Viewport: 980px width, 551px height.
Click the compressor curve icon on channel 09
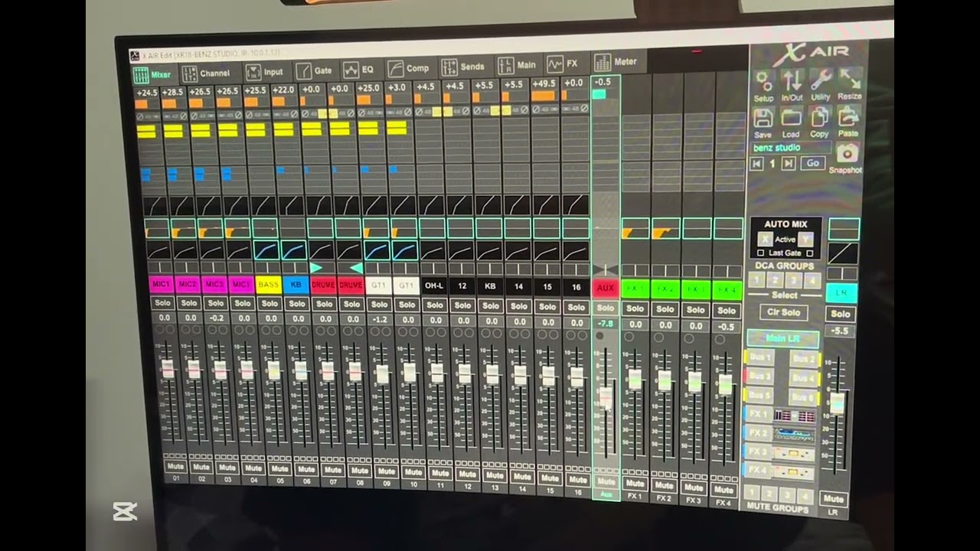click(377, 250)
